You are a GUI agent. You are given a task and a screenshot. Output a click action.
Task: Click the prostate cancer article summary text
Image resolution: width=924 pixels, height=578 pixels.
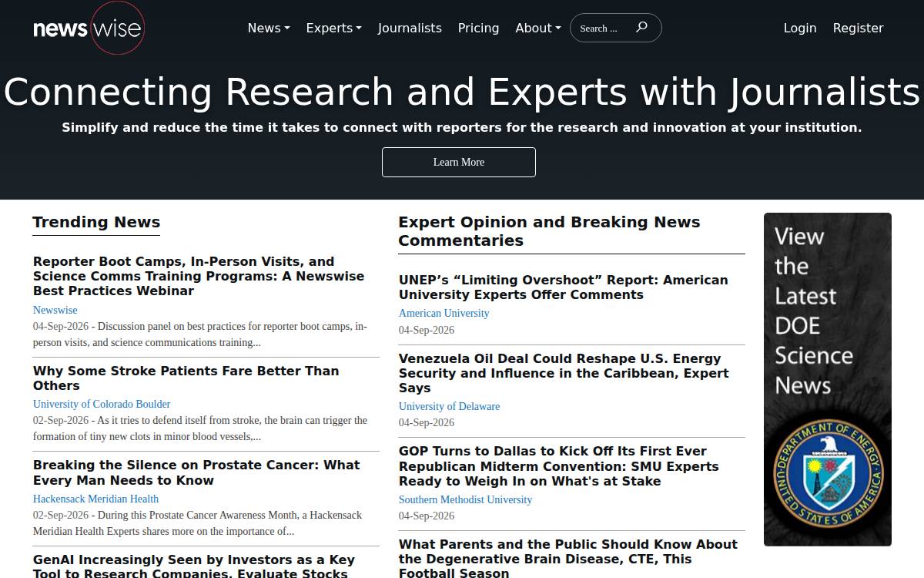tap(197, 523)
